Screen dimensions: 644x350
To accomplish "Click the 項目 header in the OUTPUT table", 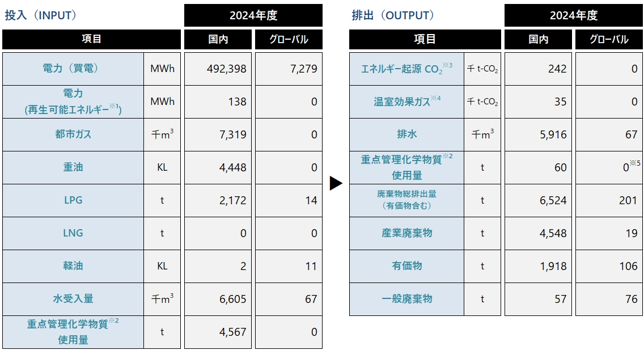I will click(425, 40).
